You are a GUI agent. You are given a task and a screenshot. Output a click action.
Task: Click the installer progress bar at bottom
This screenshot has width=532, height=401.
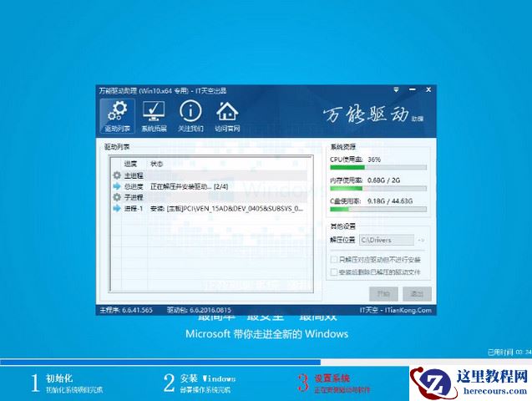click(266, 363)
